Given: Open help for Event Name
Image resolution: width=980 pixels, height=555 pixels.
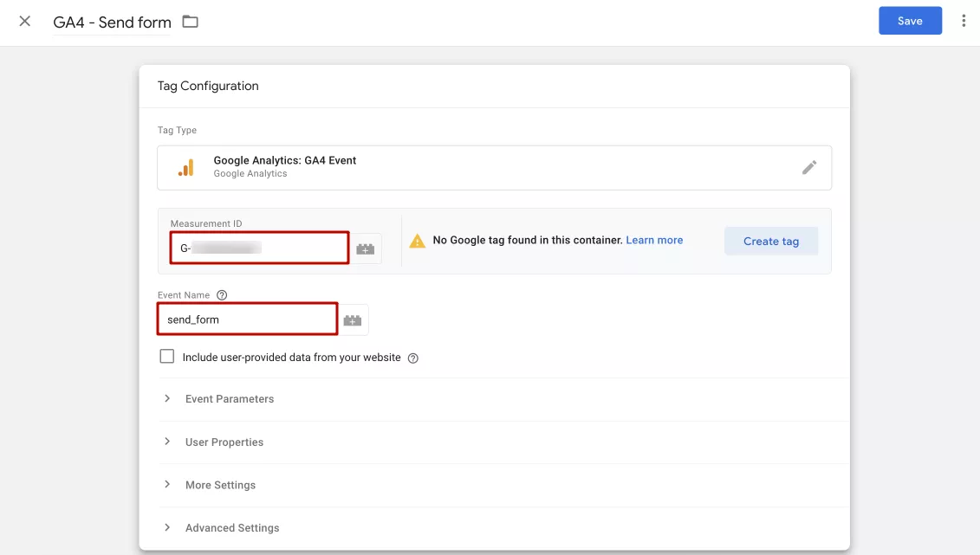Looking at the screenshot, I should [x=222, y=295].
